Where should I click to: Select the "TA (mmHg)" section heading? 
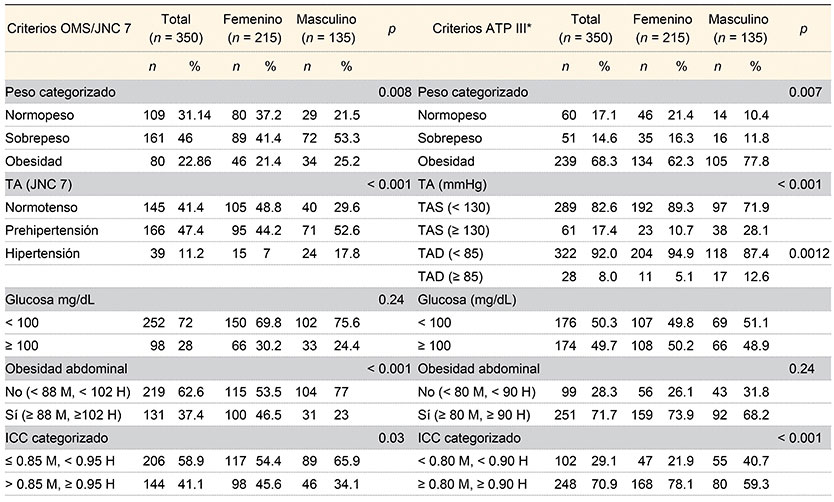(x=452, y=187)
